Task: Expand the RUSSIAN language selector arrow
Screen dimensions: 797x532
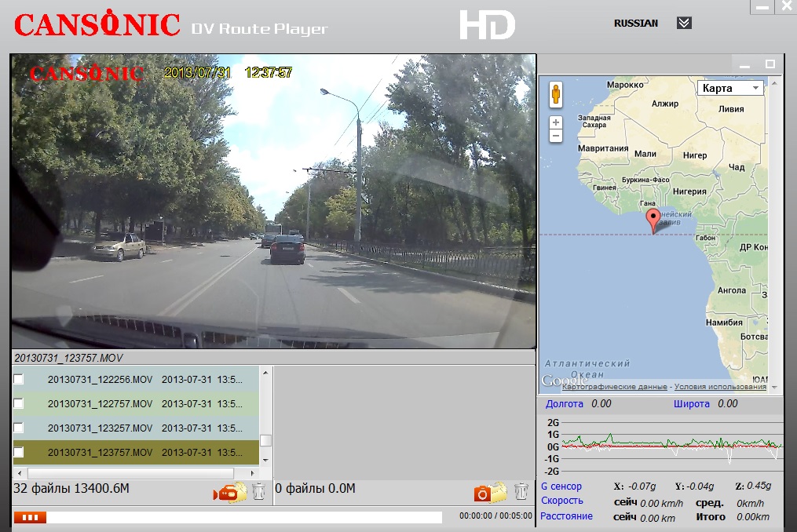Action: (684, 23)
